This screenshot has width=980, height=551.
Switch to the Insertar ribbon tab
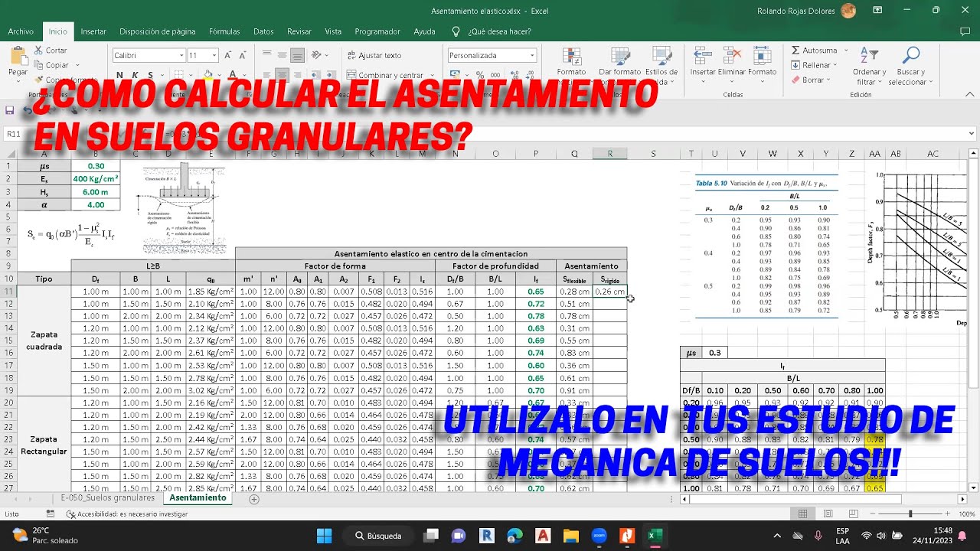pos(93,31)
